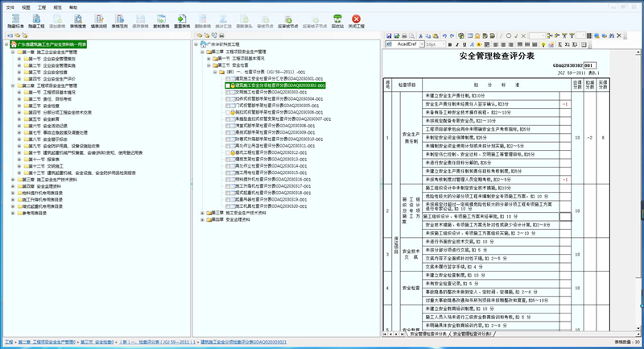Click the print preview magnifier icon

click(x=411, y=36)
